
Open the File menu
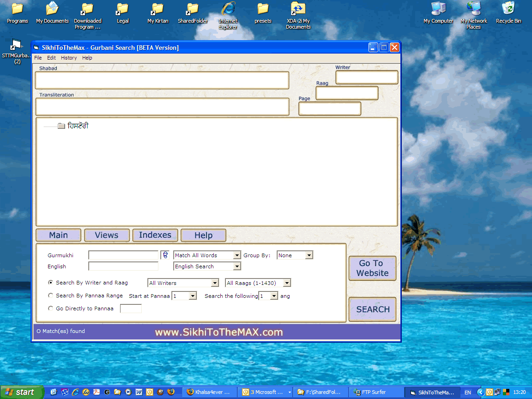38,58
